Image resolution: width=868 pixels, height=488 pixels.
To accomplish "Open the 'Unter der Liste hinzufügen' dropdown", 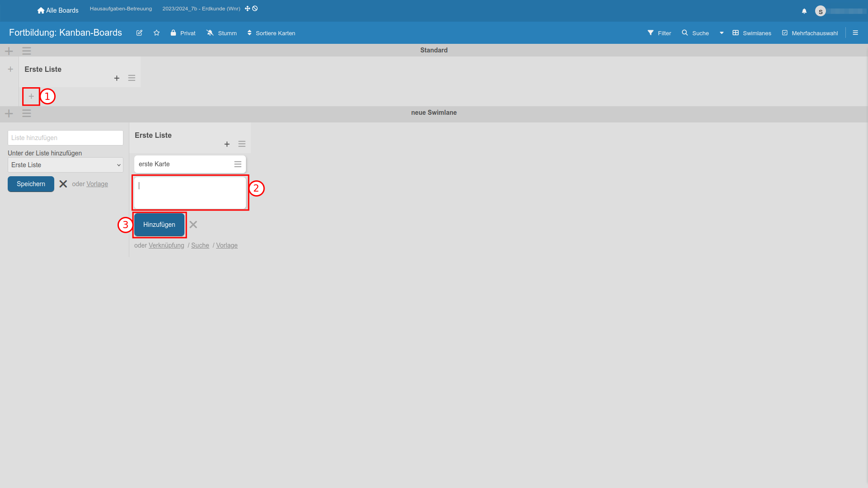I will (66, 165).
